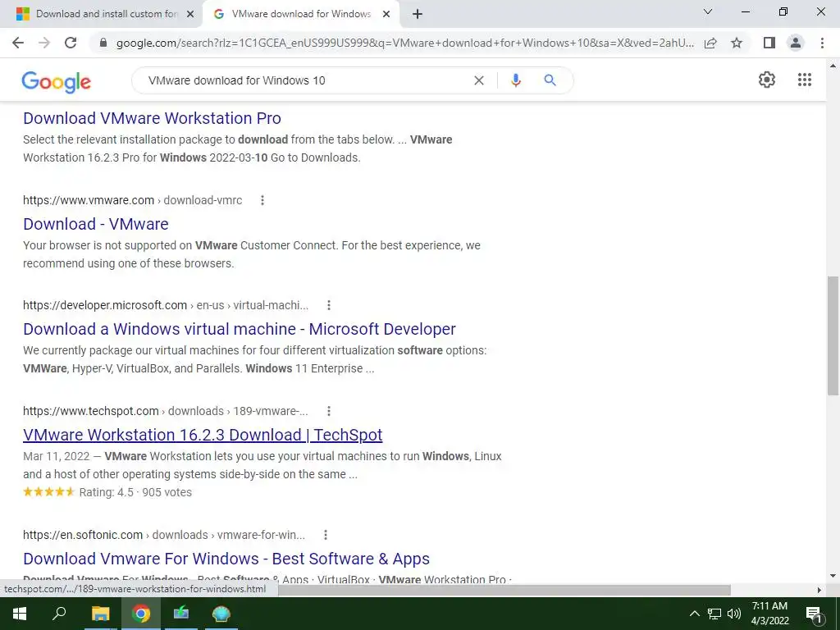Viewport: 840px width, 630px height.
Task: Open options for techspot.com result
Action: tap(329, 411)
